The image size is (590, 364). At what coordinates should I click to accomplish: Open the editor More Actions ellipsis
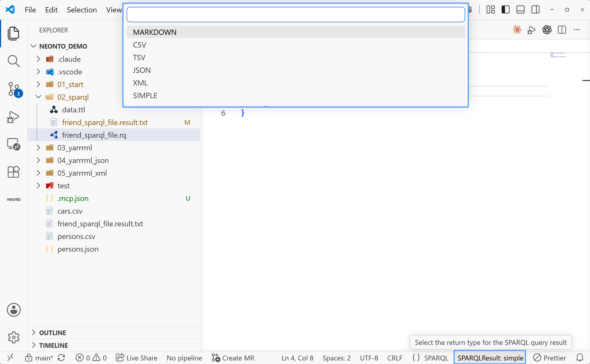tap(577, 30)
